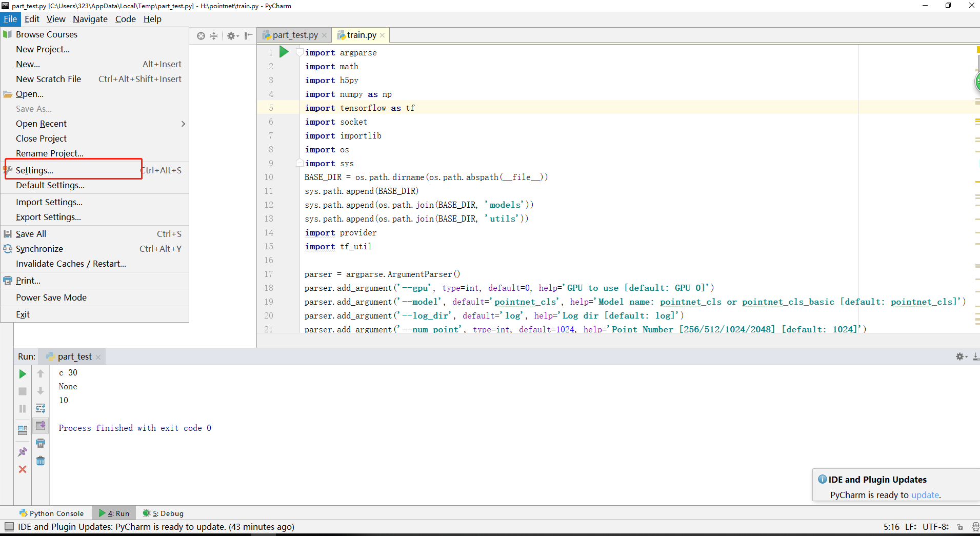980x536 pixels.
Task: Open the 4: Run tool window tab
Action: (114, 513)
